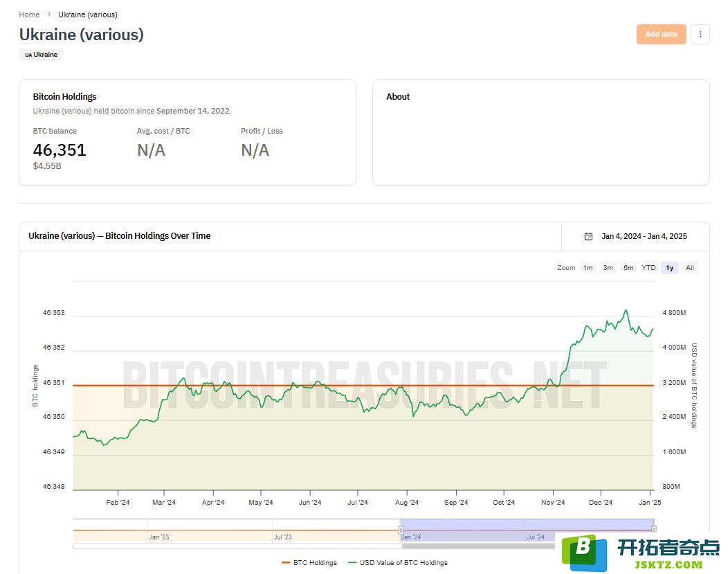Click the About card heading
The height and width of the screenshot is (574, 728).
pyautogui.click(x=398, y=97)
